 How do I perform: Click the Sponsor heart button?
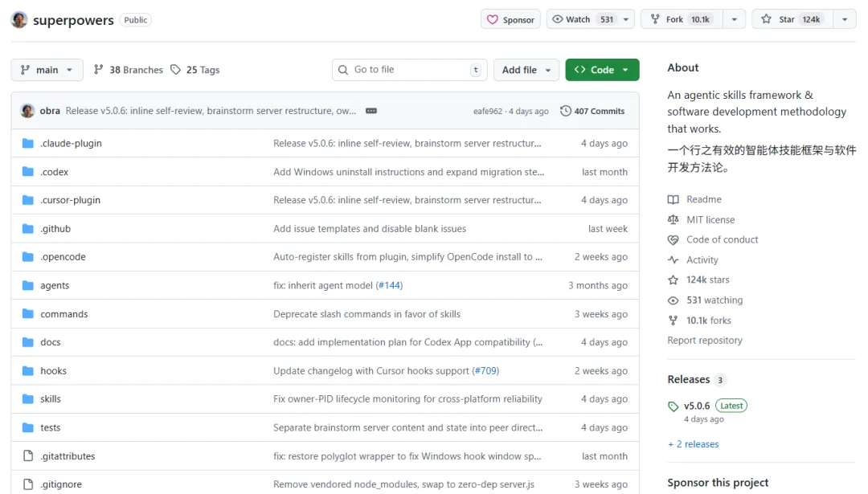510,19
